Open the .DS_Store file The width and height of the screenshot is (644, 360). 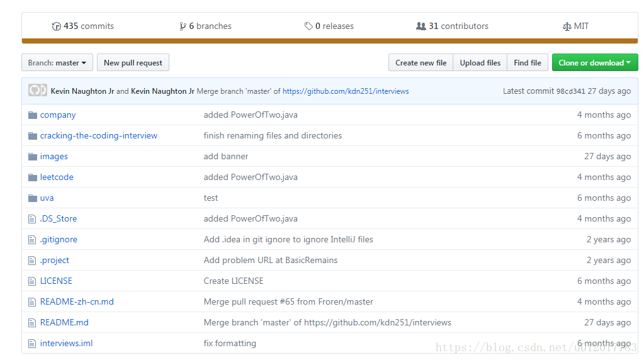pos(59,219)
